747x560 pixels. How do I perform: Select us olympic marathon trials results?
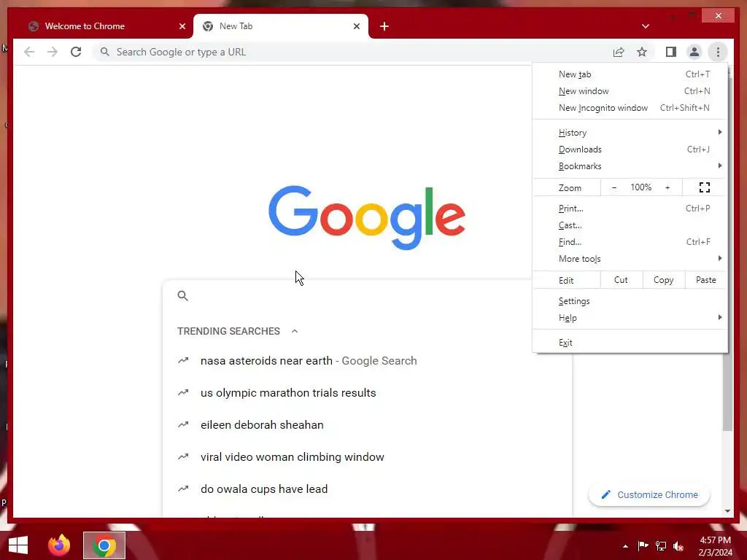288,393
